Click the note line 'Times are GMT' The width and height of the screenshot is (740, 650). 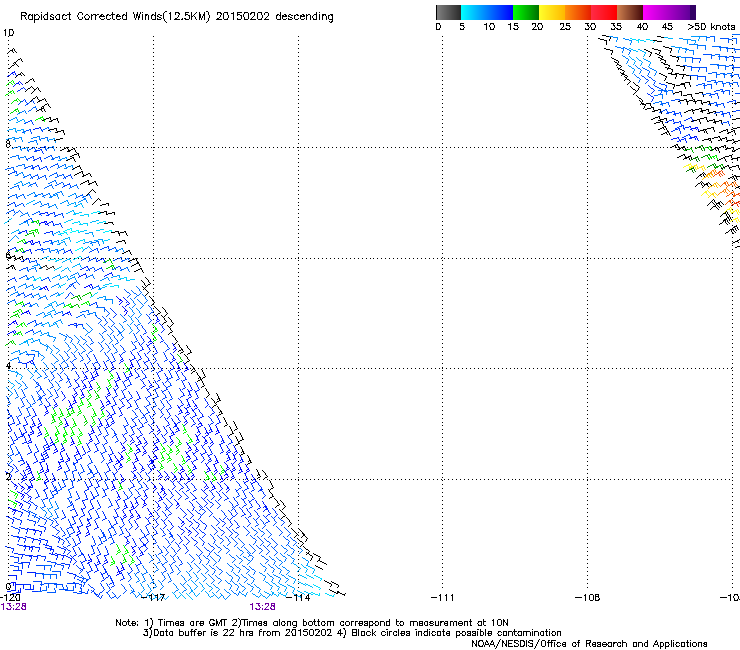click(193, 623)
